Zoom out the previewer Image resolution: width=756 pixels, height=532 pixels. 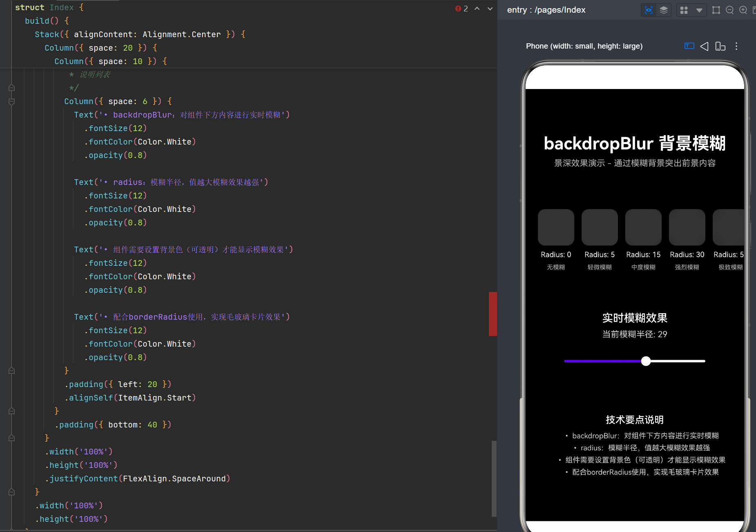pos(730,10)
